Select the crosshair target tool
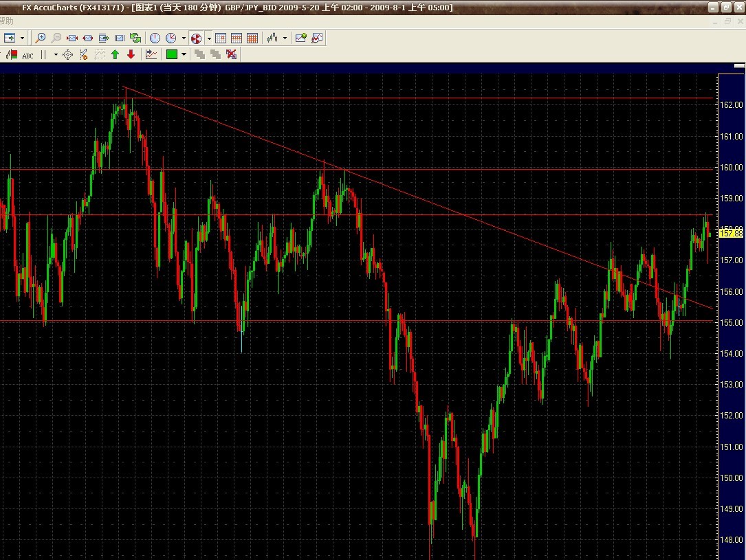The width and height of the screenshot is (746, 560). click(x=67, y=55)
